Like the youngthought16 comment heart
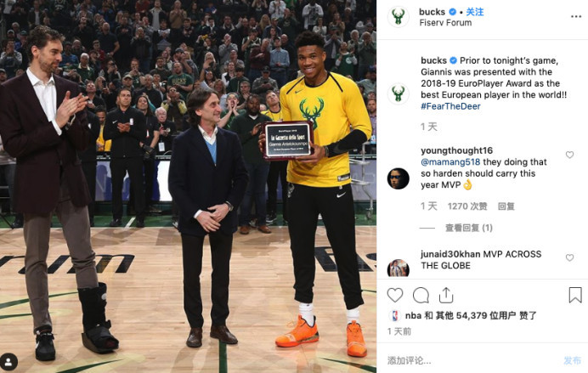This screenshot has width=588, height=373. point(569,155)
